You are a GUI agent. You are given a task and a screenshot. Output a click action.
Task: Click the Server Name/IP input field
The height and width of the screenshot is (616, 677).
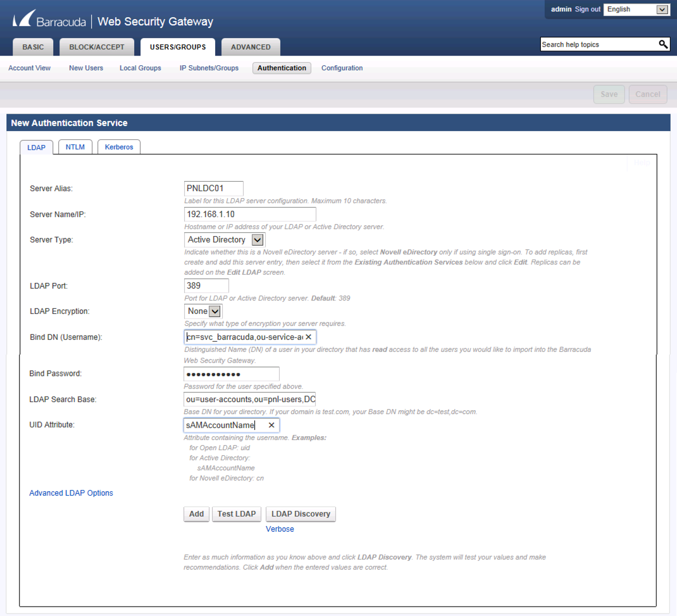click(250, 214)
